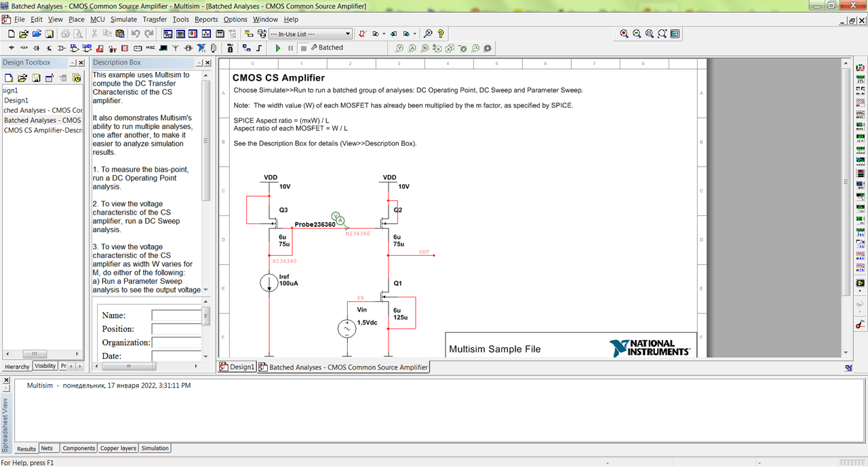
Task: Switch to Design1 schematic tab
Action: [x=237, y=367]
